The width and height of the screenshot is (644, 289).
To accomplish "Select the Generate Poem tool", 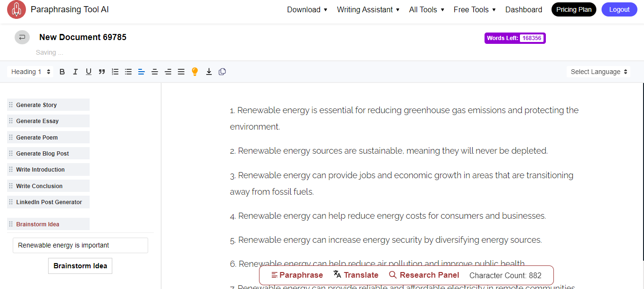I will pyautogui.click(x=48, y=137).
